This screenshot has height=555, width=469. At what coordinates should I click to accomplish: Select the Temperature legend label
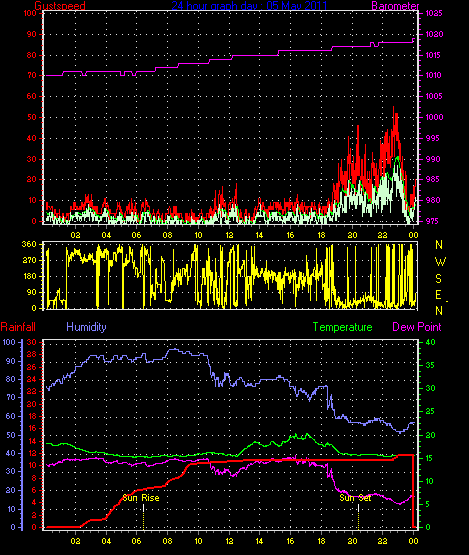342,327
